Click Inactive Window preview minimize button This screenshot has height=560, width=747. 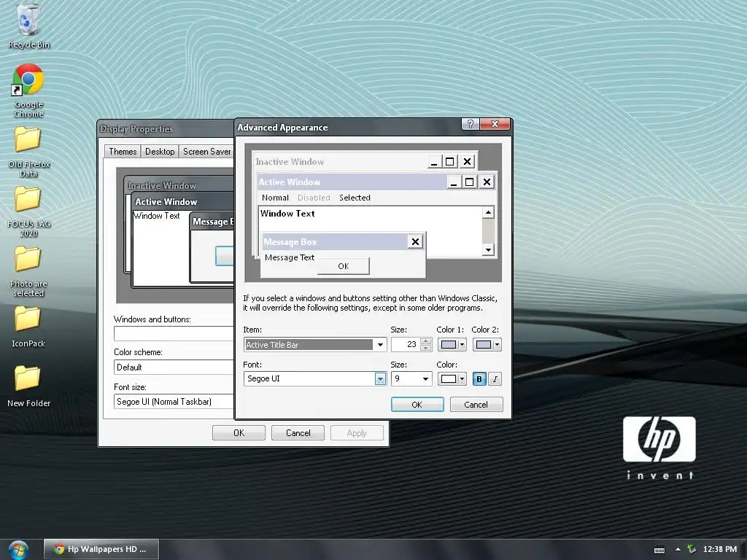[434, 162]
